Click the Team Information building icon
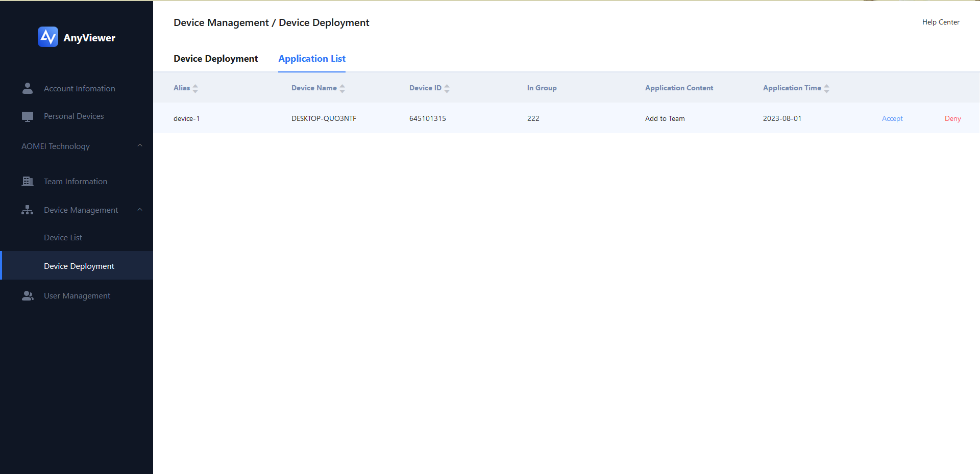 click(28, 181)
